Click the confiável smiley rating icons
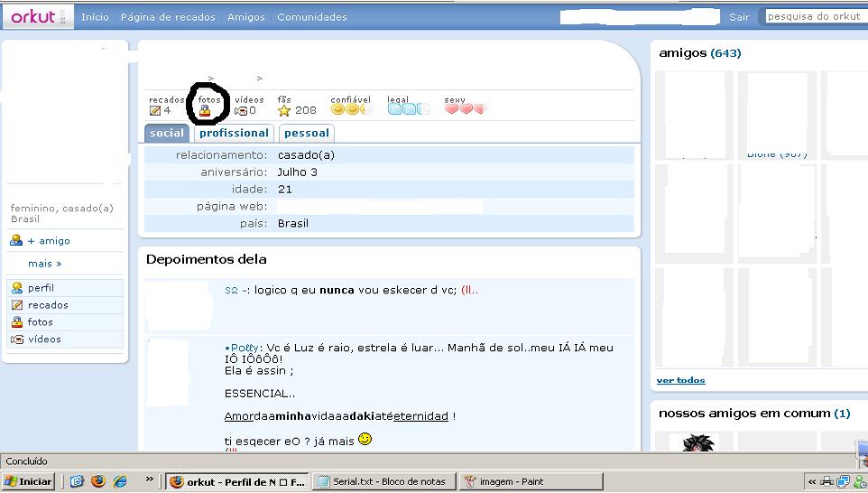Viewport: 868px width, 493px height. pos(352,109)
